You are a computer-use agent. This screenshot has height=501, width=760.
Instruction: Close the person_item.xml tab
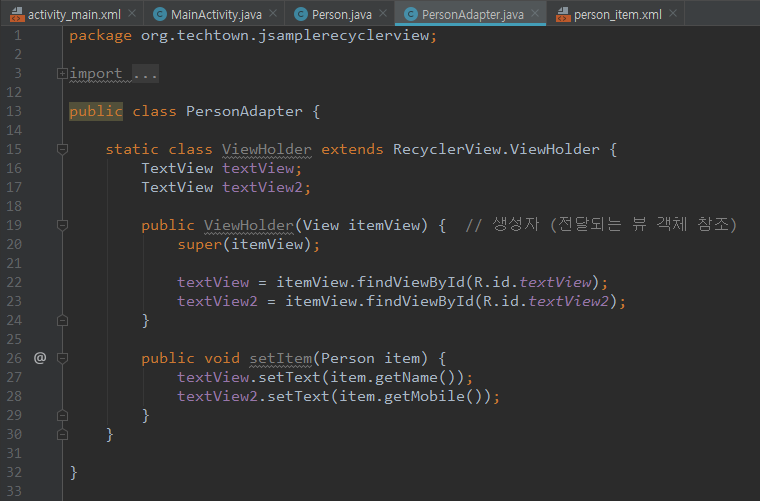(673, 14)
